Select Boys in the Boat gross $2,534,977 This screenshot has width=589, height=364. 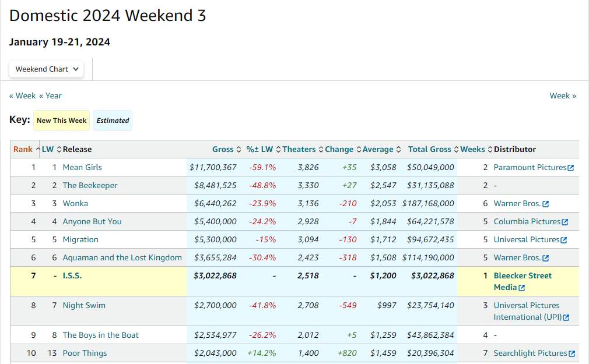[215, 335]
